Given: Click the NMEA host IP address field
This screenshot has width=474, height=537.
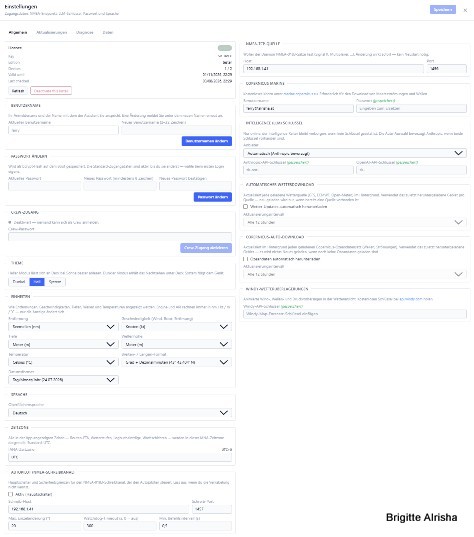Looking at the screenshot, I should point(333,68).
